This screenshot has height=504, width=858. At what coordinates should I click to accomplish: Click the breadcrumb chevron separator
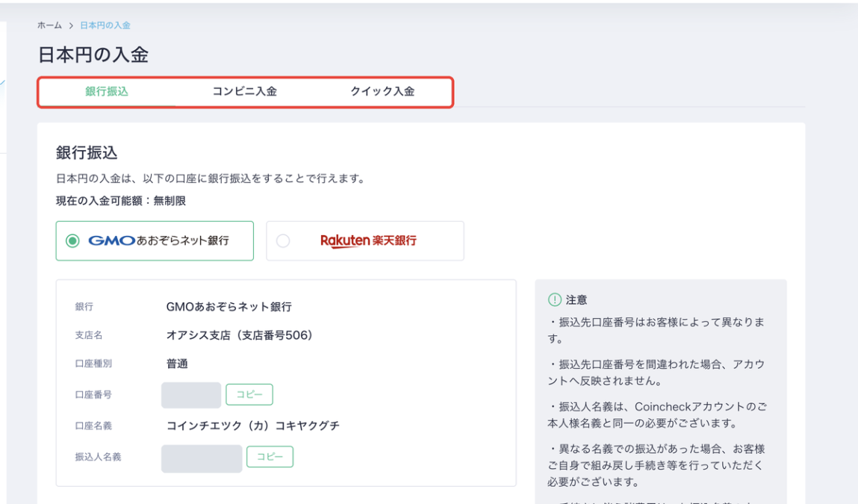pos(71,25)
